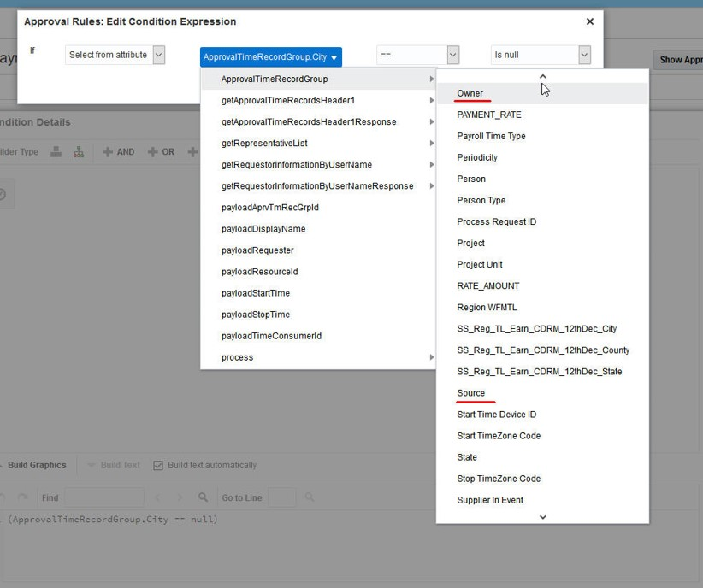Select the tree builder type icon
Viewport: 703px width, 588px height.
(79, 152)
